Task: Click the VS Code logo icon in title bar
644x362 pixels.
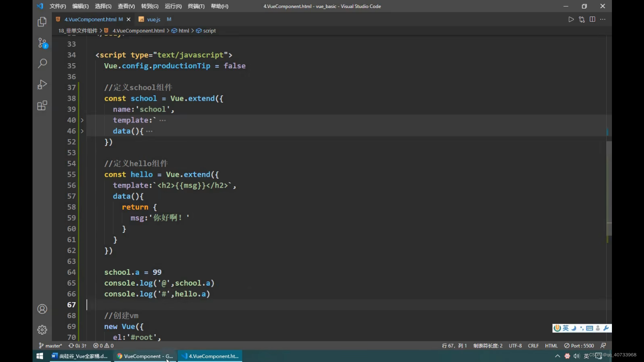Action: pos(40,6)
